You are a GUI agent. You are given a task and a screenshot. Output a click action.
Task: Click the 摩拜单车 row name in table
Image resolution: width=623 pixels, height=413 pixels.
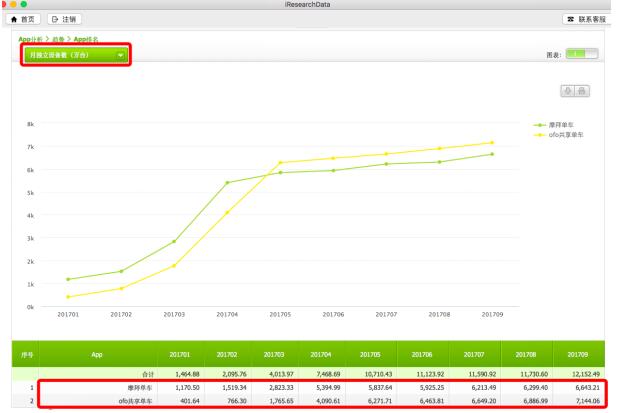[139, 388]
